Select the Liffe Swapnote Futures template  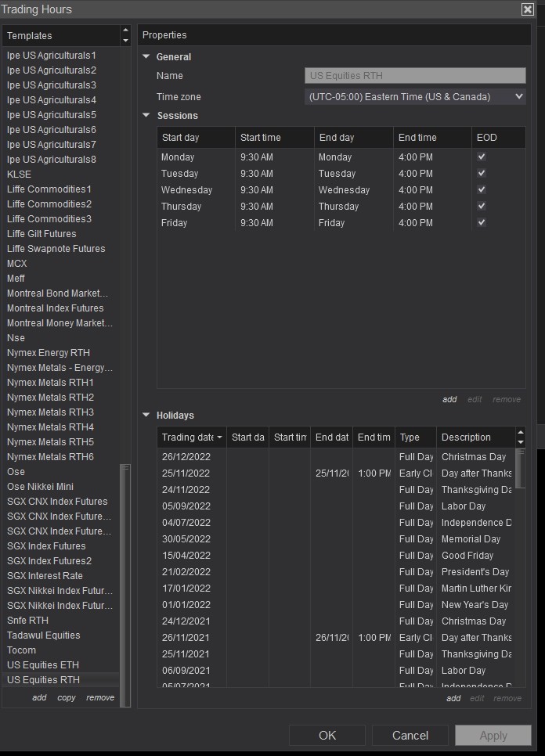point(61,248)
